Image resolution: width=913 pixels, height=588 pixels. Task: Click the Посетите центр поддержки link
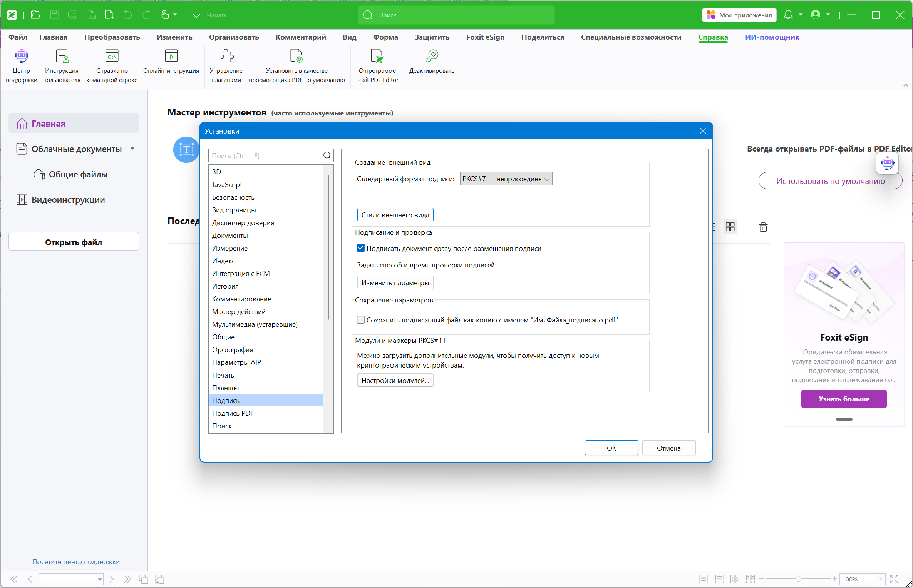pos(76,562)
